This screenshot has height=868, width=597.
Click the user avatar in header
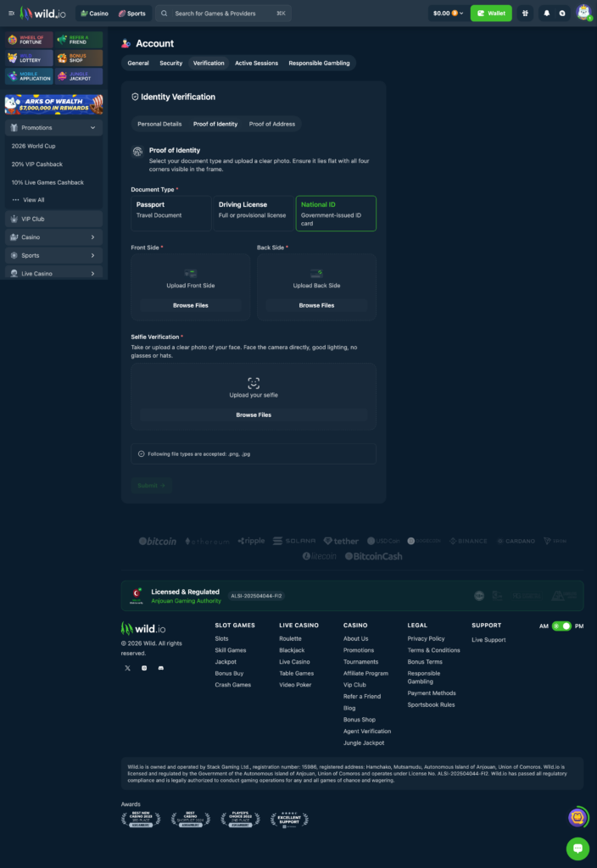[x=583, y=12]
